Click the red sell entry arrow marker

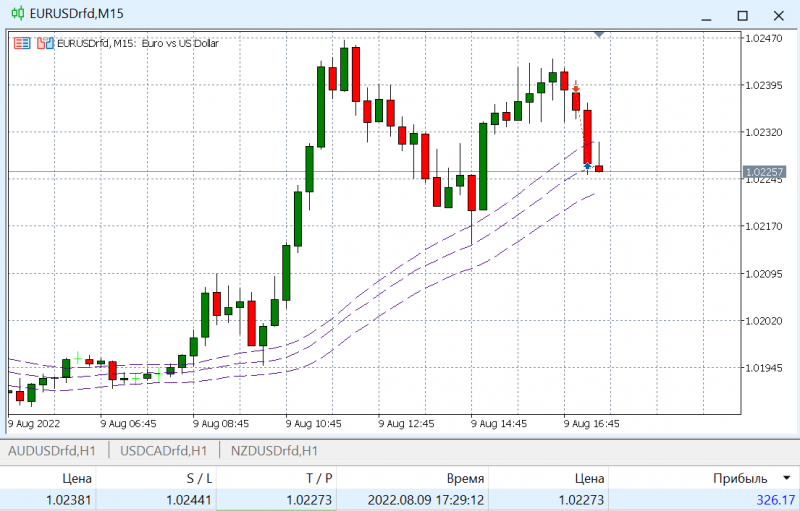[x=576, y=89]
